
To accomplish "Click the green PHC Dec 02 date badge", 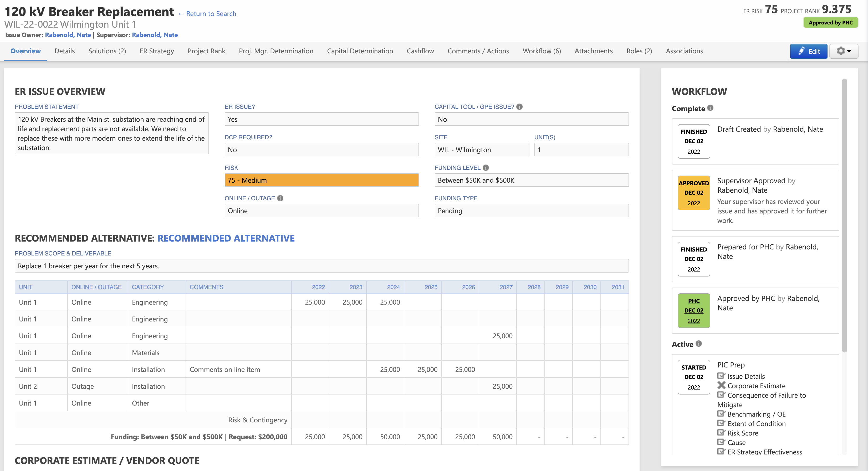I will pyautogui.click(x=693, y=311).
